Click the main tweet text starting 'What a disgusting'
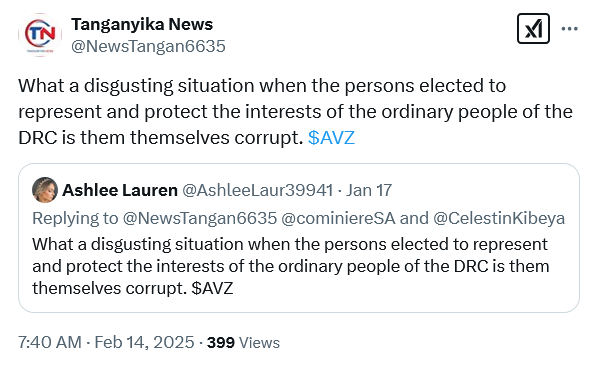The width and height of the screenshot is (598, 366). [295, 112]
